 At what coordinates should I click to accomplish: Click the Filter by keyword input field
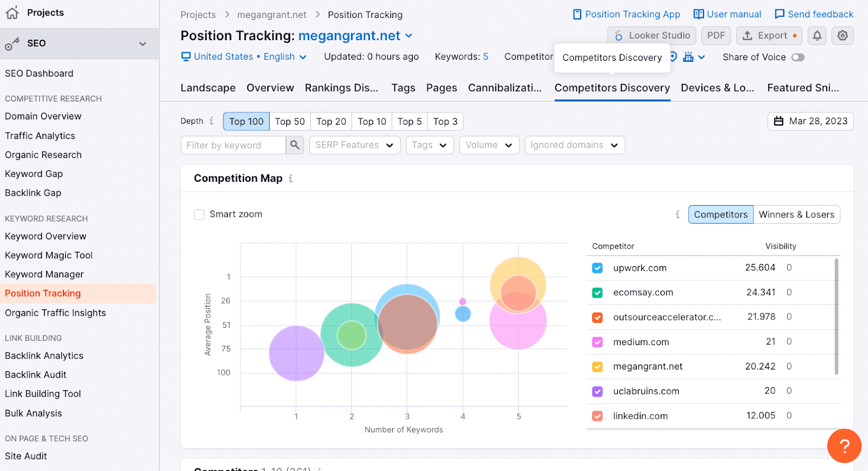pyautogui.click(x=233, y=145)
